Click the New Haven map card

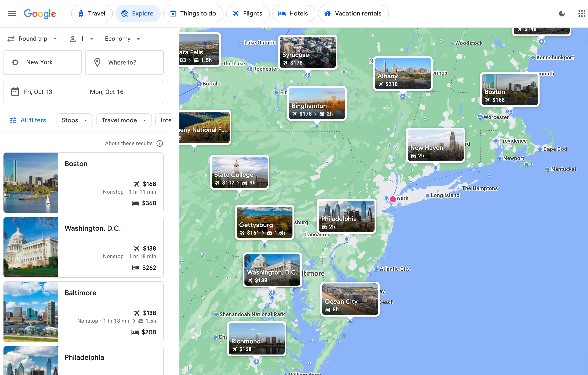tap(435, 145)
